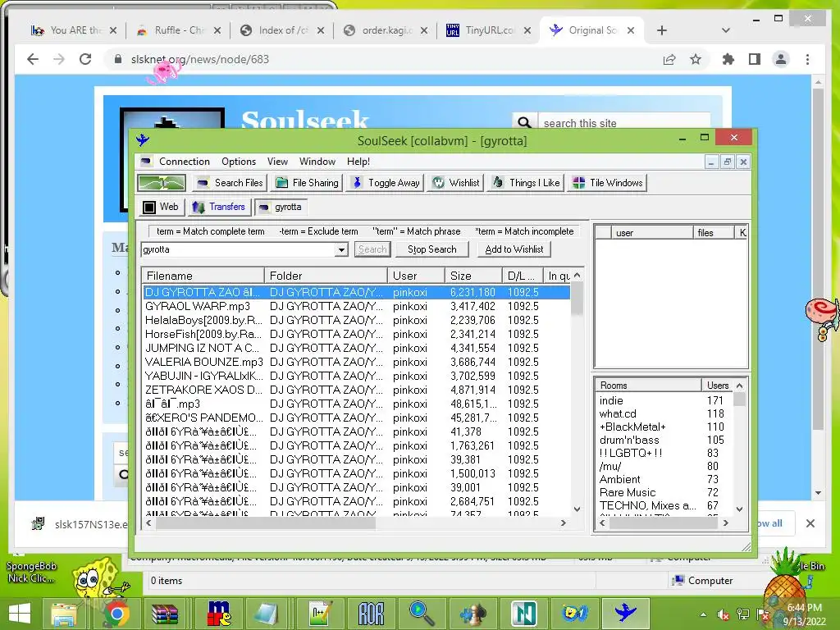
Task: Click the SoulSeek bird menu icon
Action: click(x=143, y=140)
